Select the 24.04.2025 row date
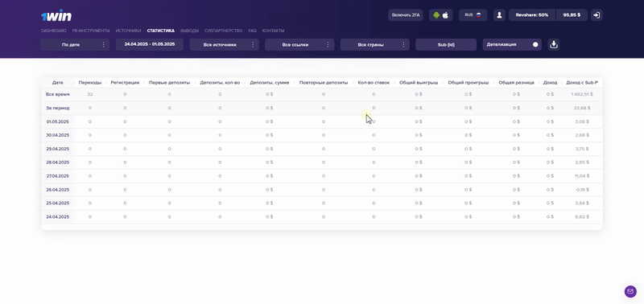The height and width of the screenshot is (304, 644). pyautogui.click(x=57, y=216)
